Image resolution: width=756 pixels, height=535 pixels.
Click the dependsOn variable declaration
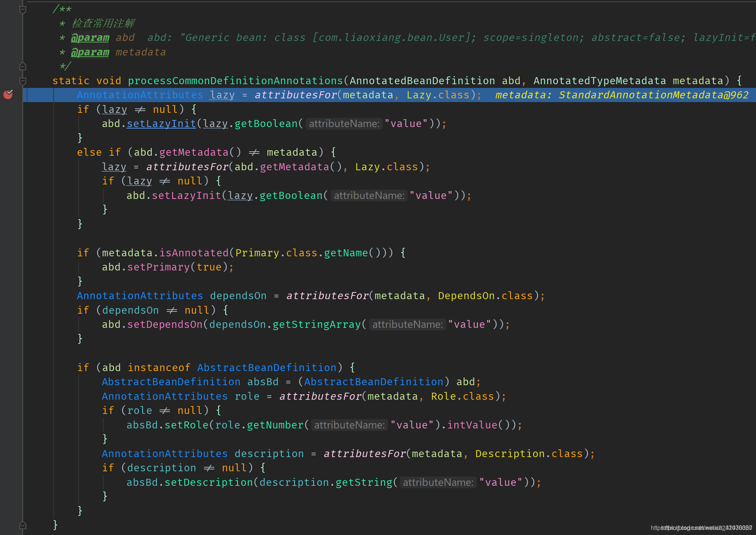point(238,296)
